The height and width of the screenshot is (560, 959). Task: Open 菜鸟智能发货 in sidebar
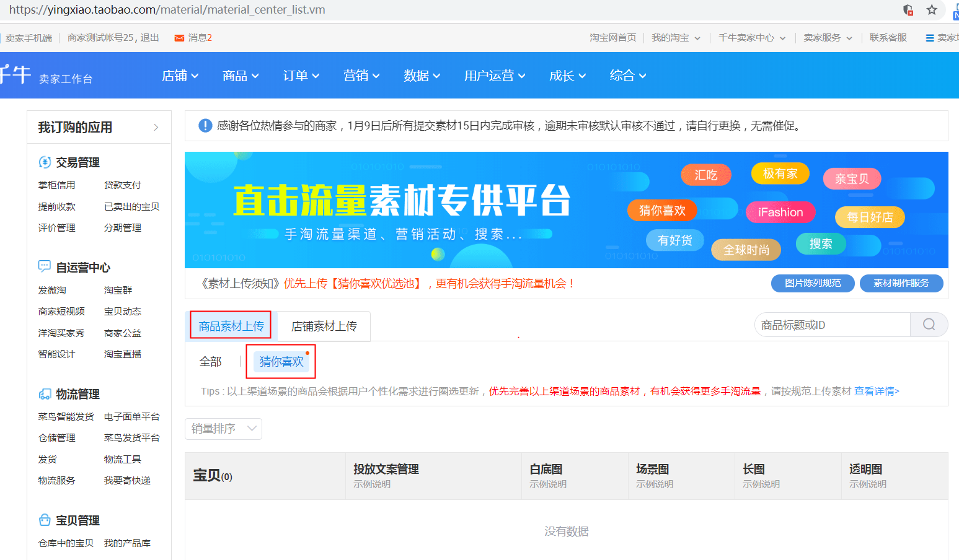pos(66,417)
